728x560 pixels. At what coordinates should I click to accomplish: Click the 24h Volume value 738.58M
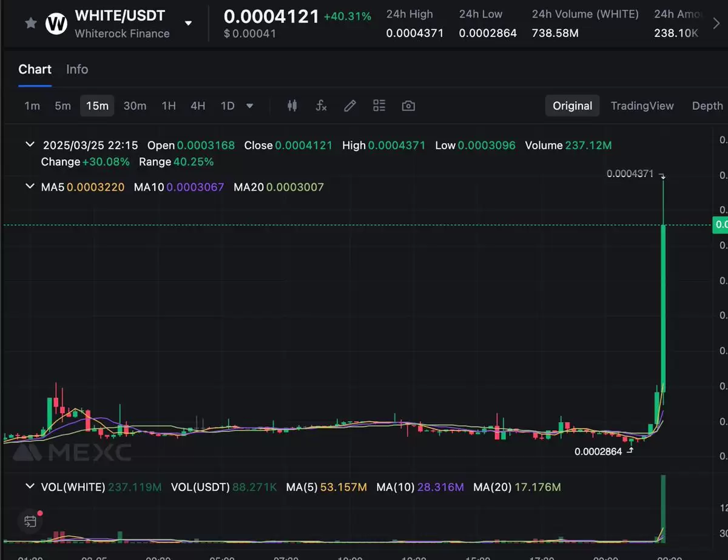click(555, 33)
